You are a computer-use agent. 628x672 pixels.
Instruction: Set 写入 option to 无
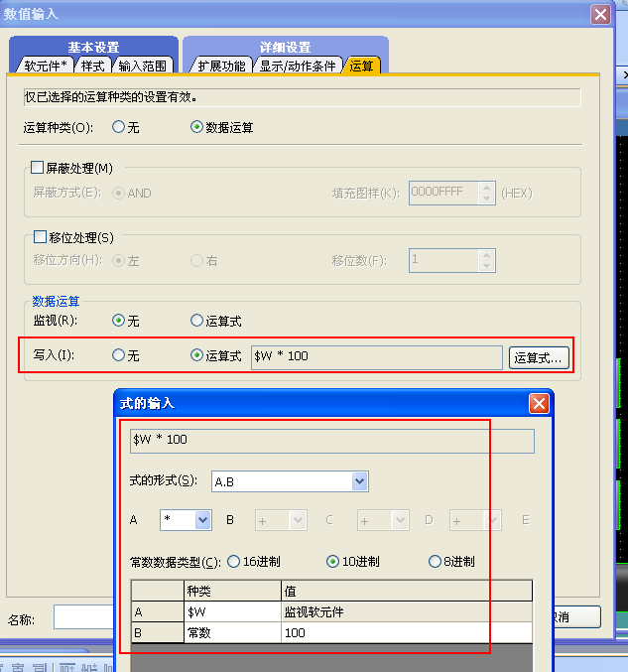119,355
